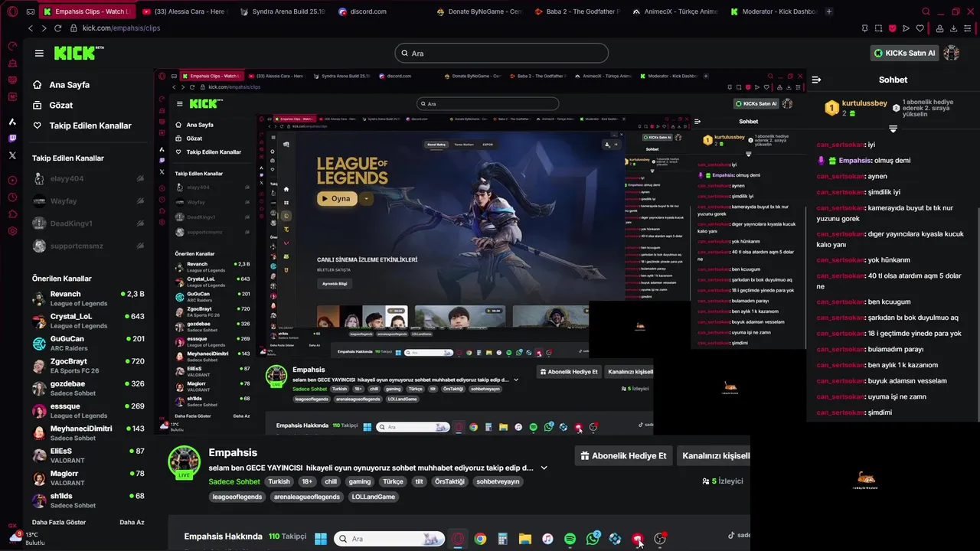Show more recommended channels via Daha Fazla Göster
Viewport: 980px width, 551px height.
59,522
